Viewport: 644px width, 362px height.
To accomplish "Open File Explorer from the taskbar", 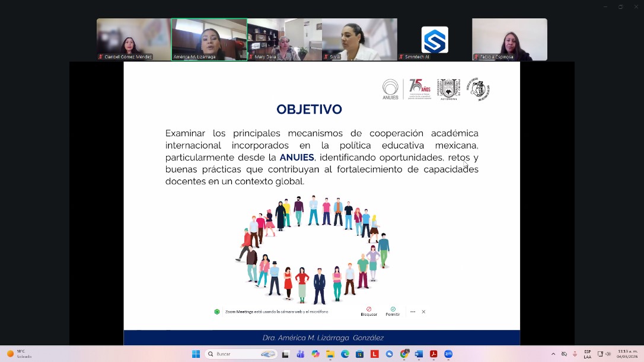I will [330, 354].
